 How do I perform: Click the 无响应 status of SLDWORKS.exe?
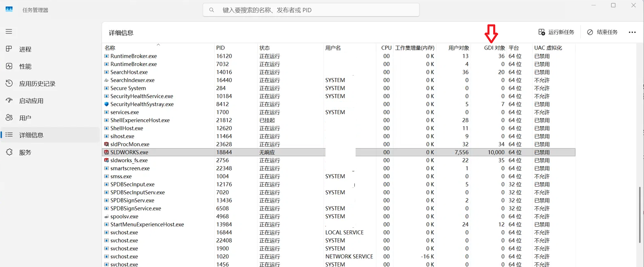pyautogui.click(x=267, y=152)
